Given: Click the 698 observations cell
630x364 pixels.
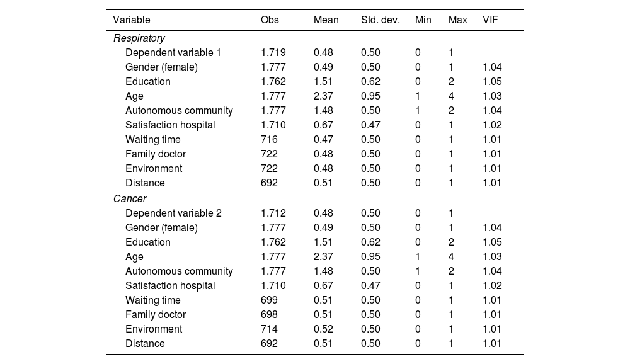Looking at the screenshot, I should click(x=268, y=315).
